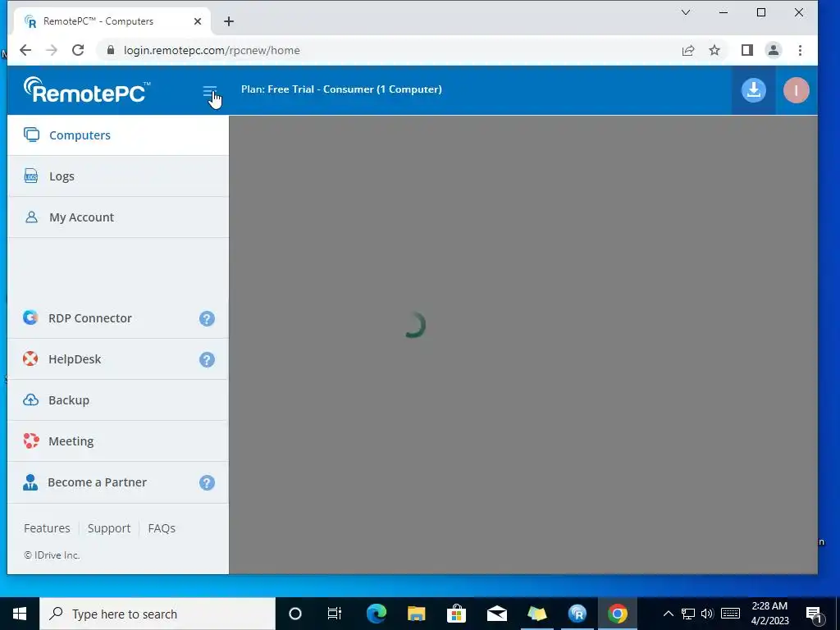
Task: Open RemotePC app from taskbar
Action: [x=577, y=614]
